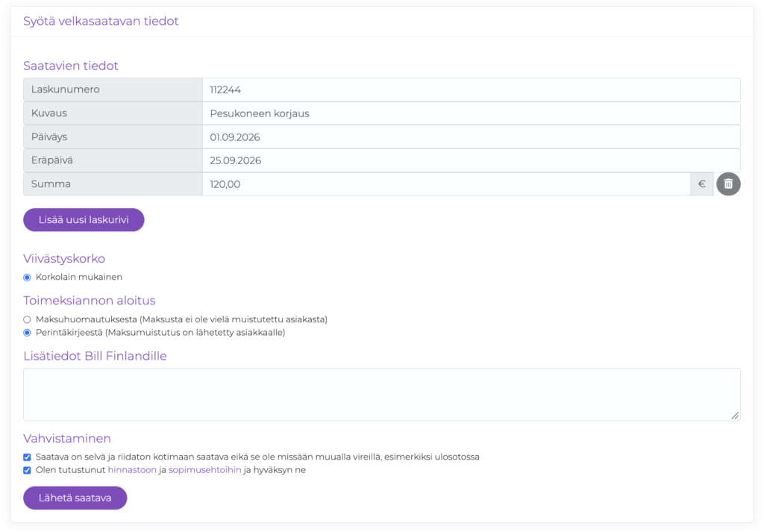Edit the Kuvaus field 'Pesukoneen korjaus'

coord(472,113)
